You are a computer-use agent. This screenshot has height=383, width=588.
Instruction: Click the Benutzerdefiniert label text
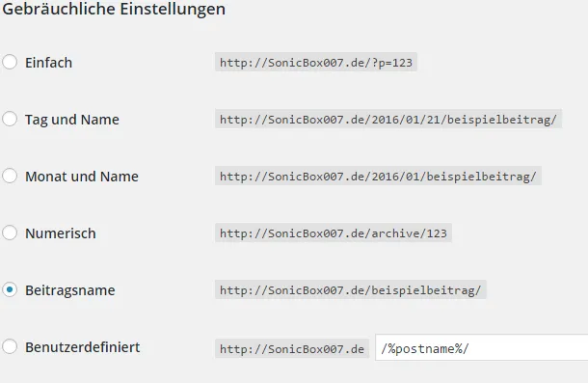click(83, 347)
